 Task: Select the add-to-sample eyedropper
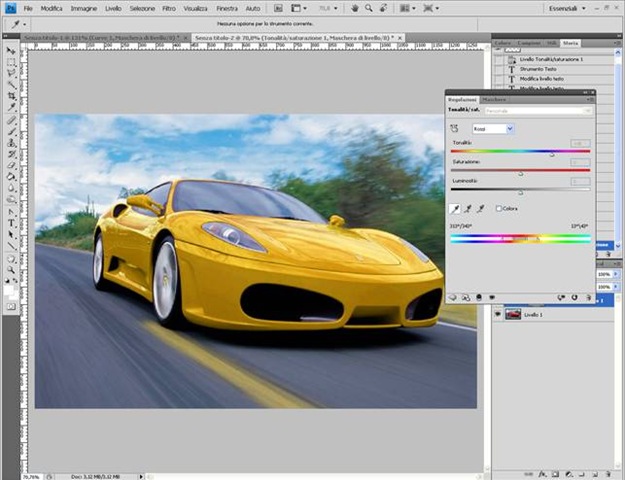point(468,209)
